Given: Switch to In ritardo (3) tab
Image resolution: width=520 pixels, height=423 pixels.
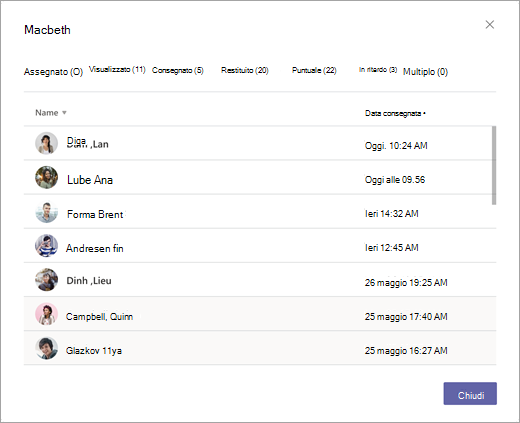Looking at the screenshot, I should (378, 70).
